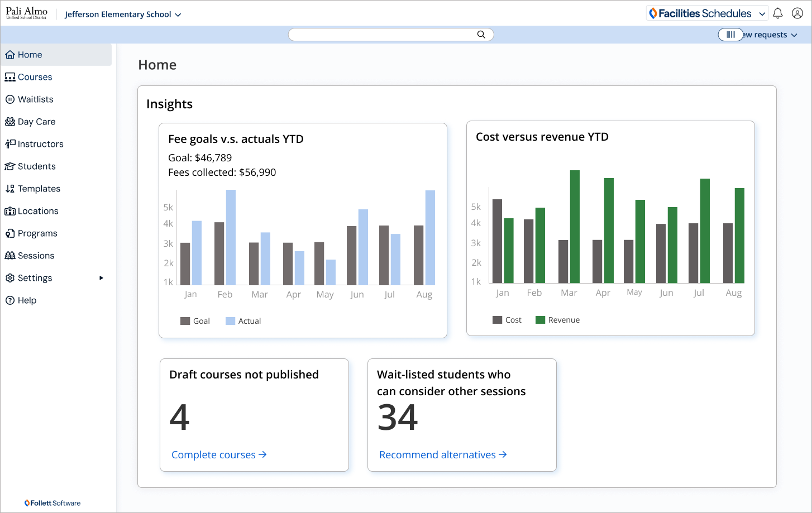Click the Students graduation cap icon
This screenshot has height=513, width=812.
pyautogui.click(x=10, y=166)
